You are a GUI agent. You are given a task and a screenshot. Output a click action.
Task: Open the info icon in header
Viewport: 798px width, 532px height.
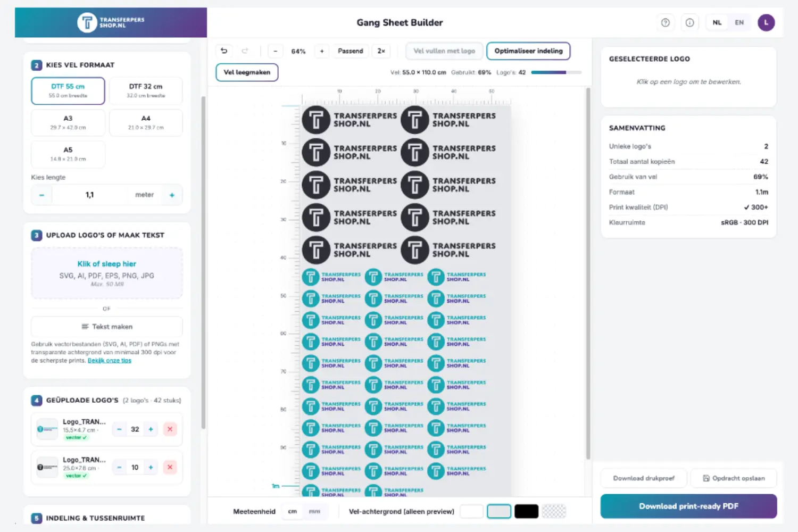[x=689, y=22]
